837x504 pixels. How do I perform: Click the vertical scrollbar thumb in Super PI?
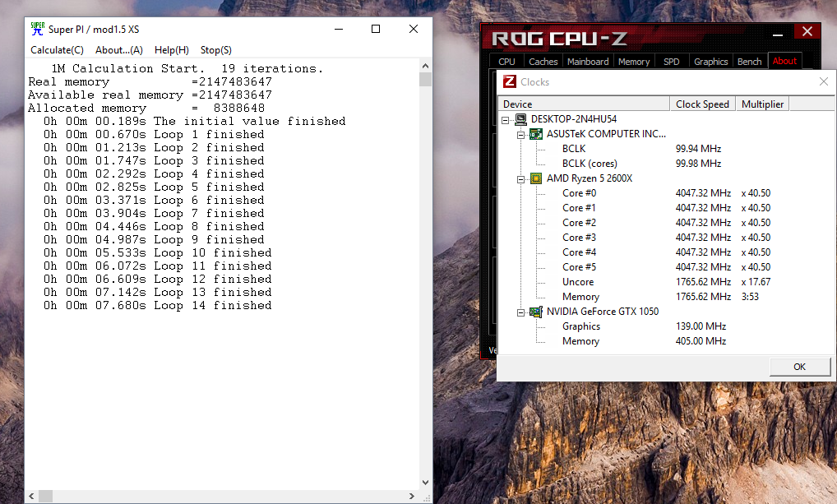pos(425,80)
